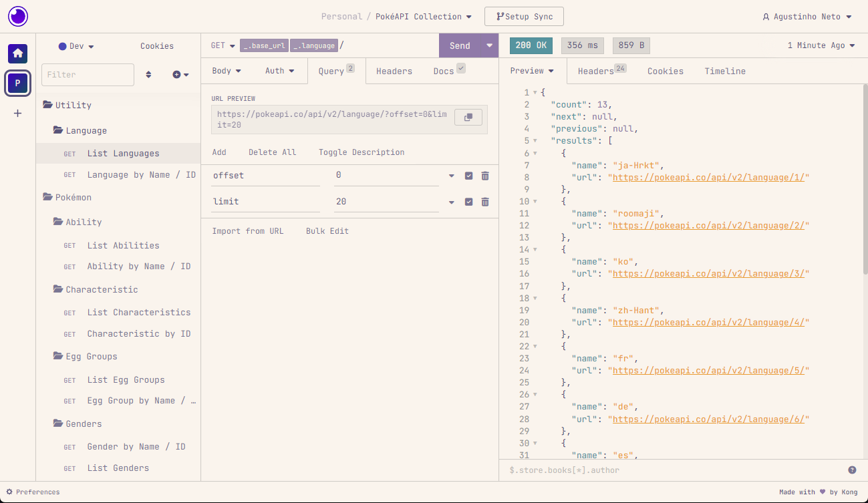Open Preferences gear icon
This screenshot has height=503, width=868.
click(9, 492)
